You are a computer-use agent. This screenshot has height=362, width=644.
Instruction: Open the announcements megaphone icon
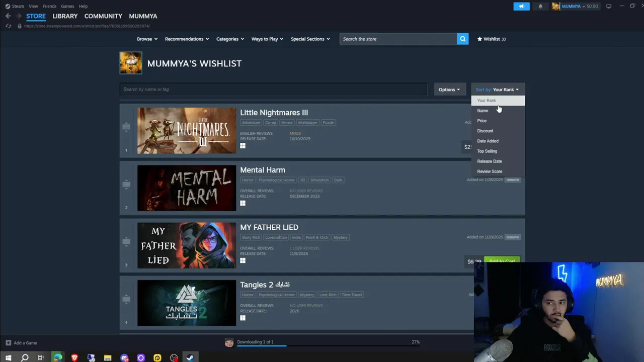(521, 6)
